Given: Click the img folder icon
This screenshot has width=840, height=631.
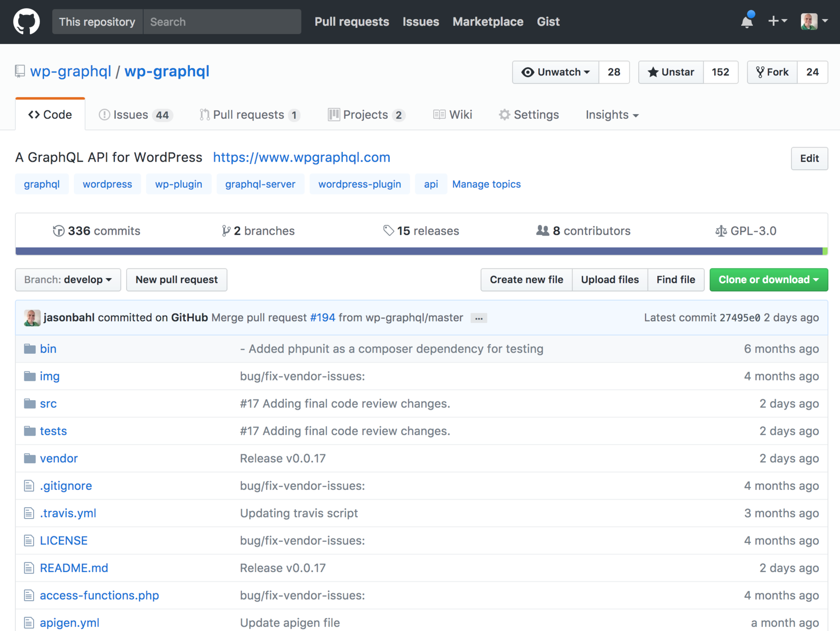Looking at the screenshot, I should coord(30,376).
